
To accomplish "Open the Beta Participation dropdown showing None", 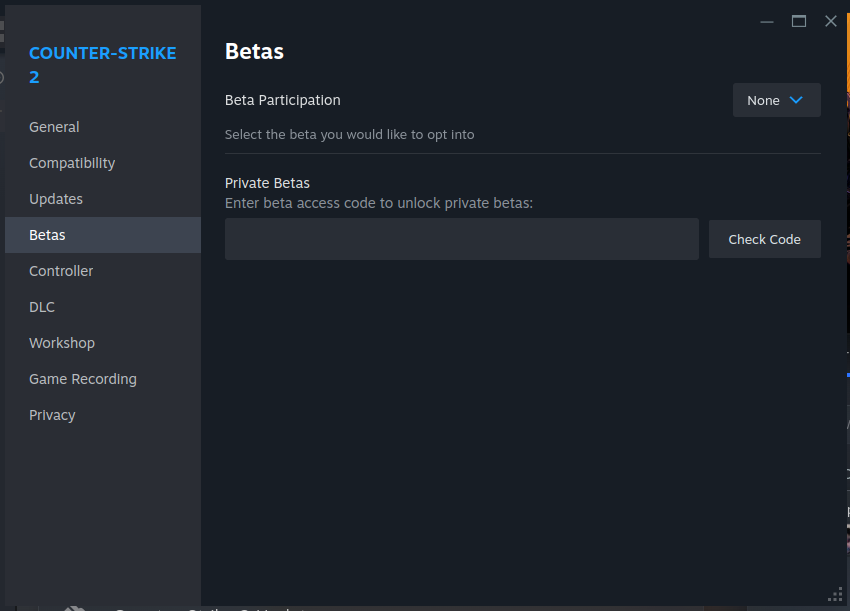I will [x=776, y=100].
